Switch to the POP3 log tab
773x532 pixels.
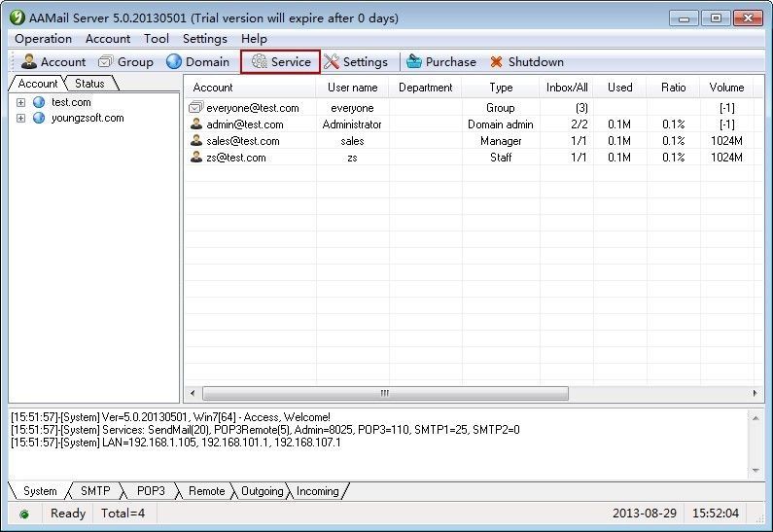pyautogui.click(x=151, y=491)
